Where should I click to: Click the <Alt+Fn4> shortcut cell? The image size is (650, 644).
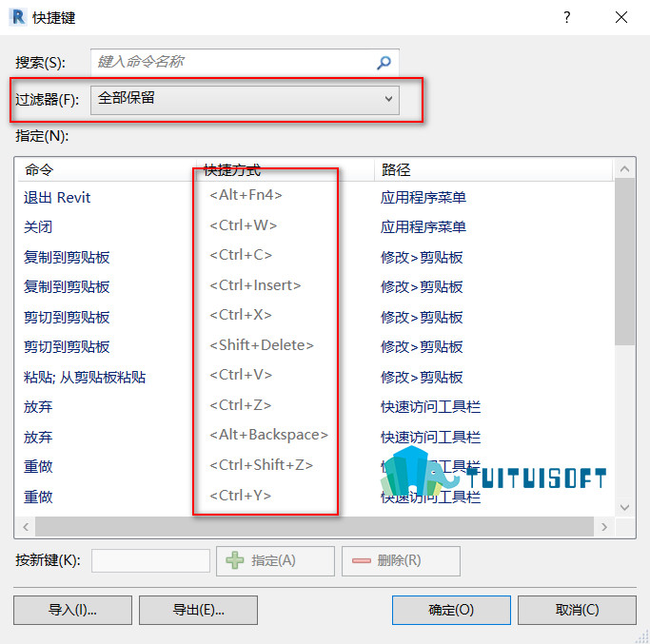(x=246, y=195)
